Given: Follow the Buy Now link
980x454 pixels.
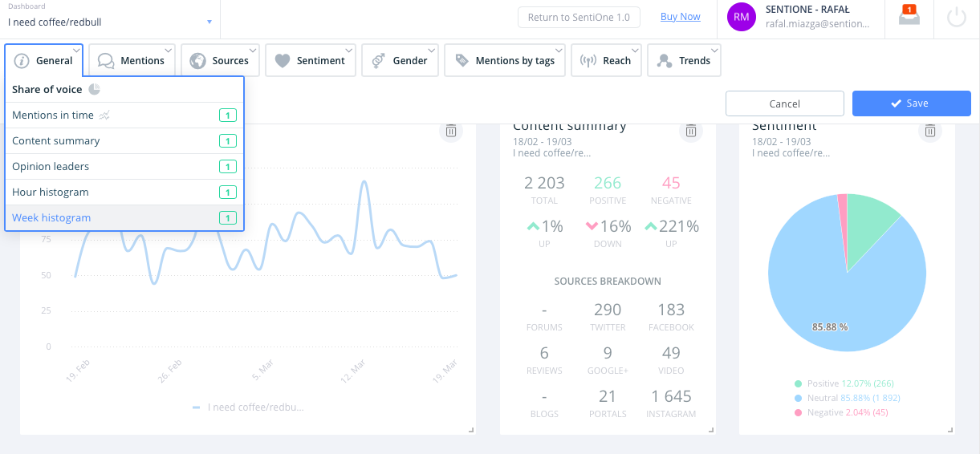Looking at the screenshot, I should [680, 17].
